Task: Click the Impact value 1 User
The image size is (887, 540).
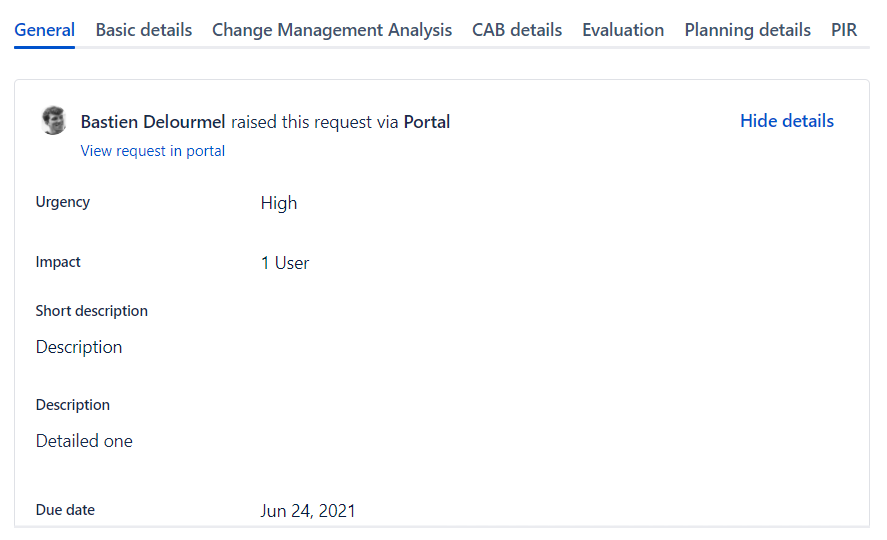Action: click(285, 263)
